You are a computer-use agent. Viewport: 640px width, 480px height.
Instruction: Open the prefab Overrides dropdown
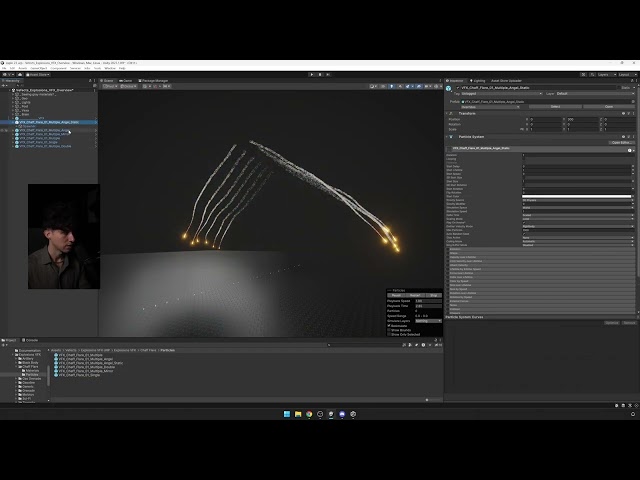pos(490,107)
